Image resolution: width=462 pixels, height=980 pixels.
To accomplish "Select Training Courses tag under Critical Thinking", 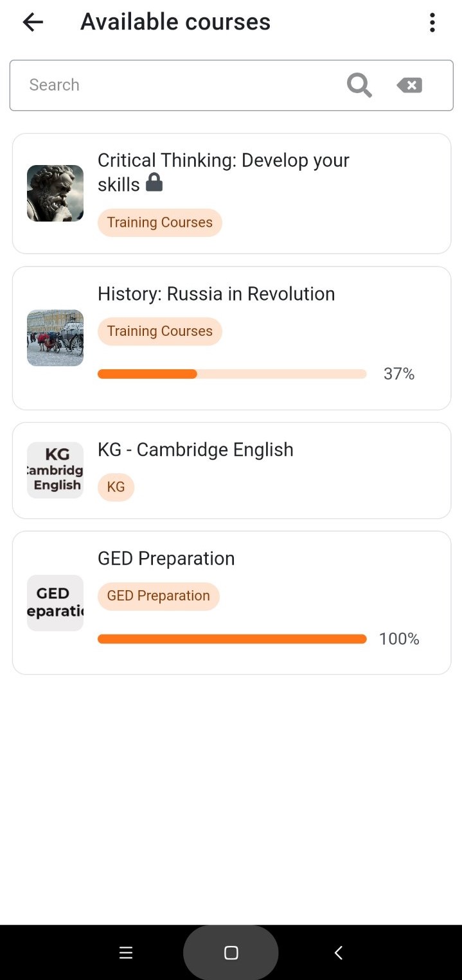I will (159, 222).
